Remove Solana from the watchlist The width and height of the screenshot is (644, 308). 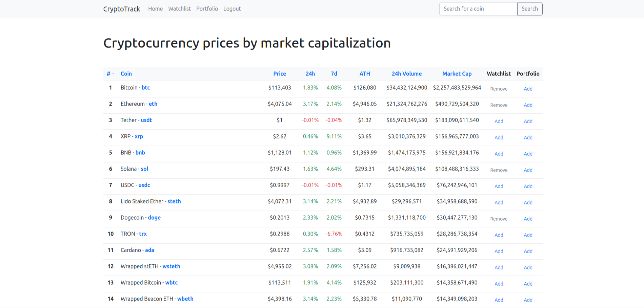[x=499, y=170]
